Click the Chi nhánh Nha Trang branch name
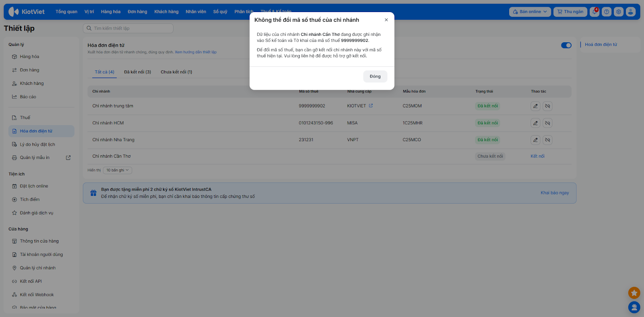This screenshot has height=317, width=644. [x=114, y=140]
